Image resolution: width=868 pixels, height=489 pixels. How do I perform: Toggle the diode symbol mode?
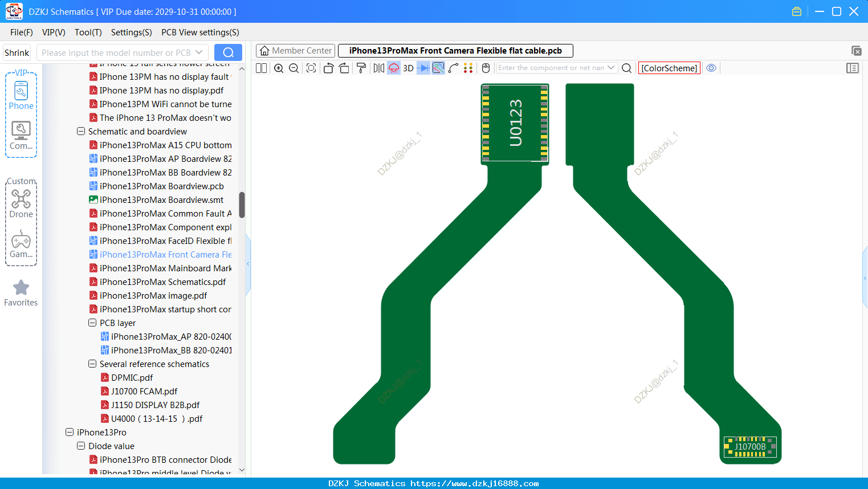423,68
